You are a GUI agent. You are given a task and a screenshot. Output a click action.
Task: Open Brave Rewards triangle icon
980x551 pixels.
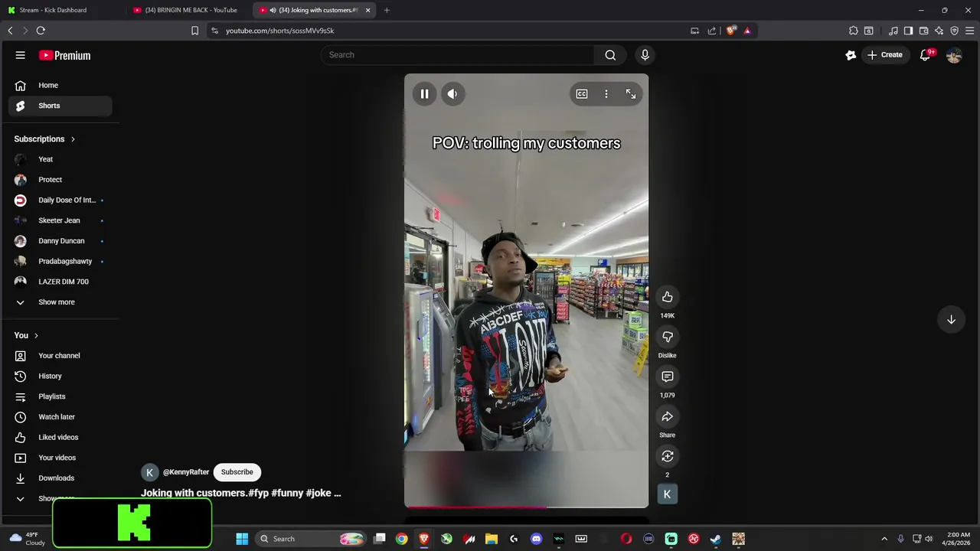click(747, 31)
